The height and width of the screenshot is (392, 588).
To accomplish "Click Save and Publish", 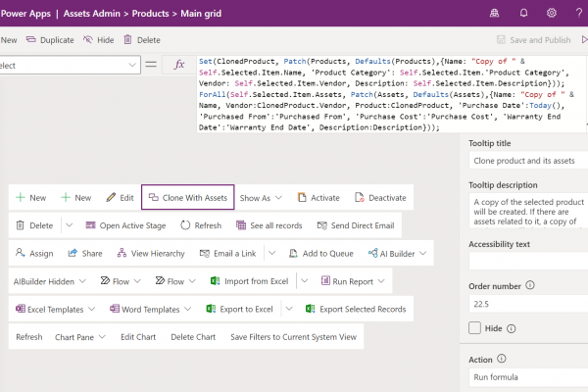I will click(534, 40).
